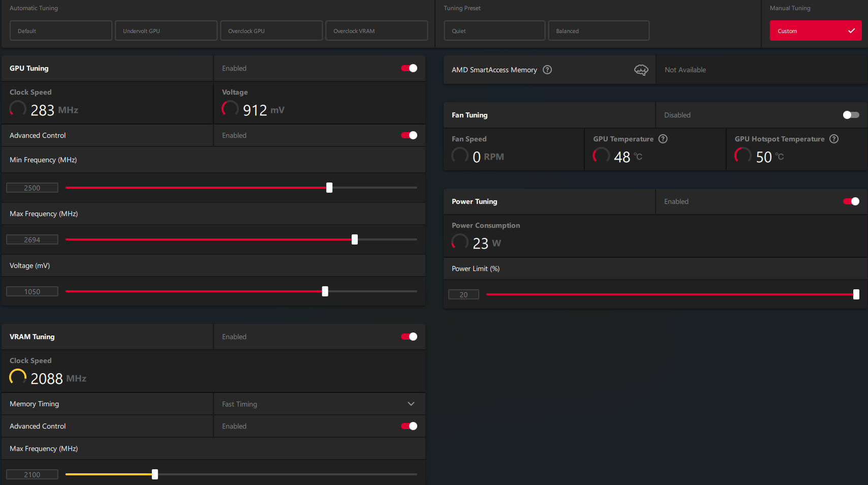Click the Power Tuning section title
Viewport: 868px width, 485px height.
(x=474, y=201)
